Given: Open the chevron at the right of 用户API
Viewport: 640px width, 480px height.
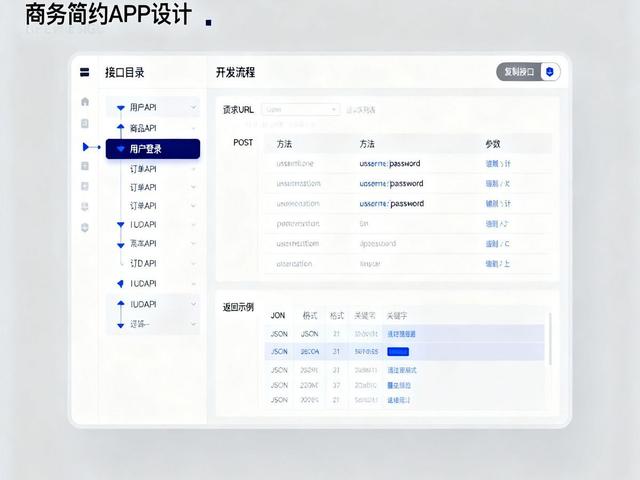Looking at the screenshot, I should tap(193, 107).
